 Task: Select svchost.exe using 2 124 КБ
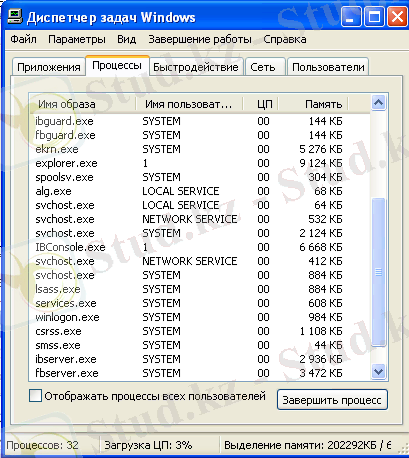click(x=200, y=233)
